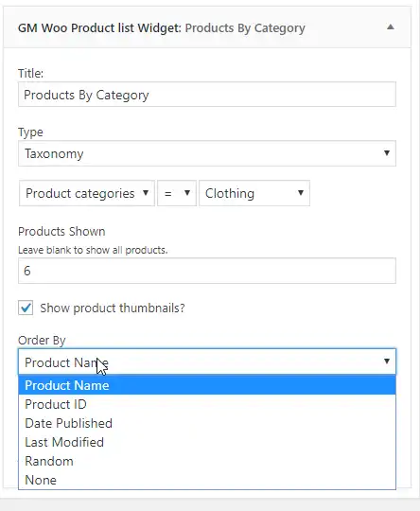Close the Order By dropdown box
Screen dimensions: 420x511
(207, 361)
